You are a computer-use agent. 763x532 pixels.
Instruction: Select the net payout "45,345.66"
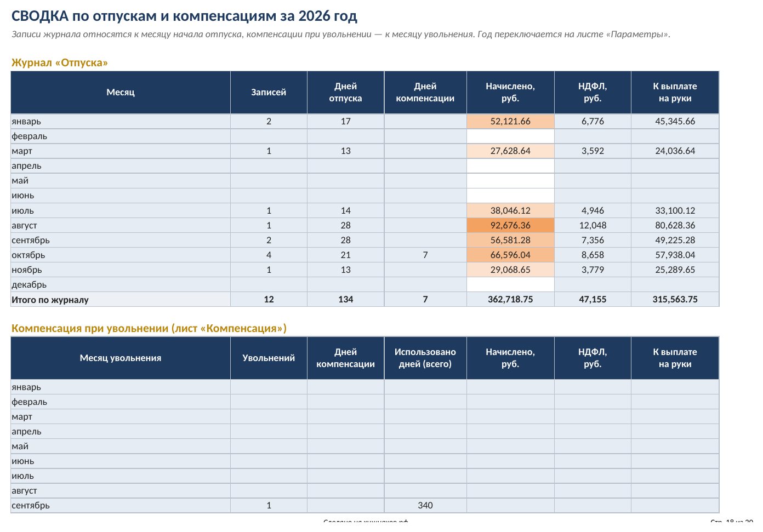point(675,121)
